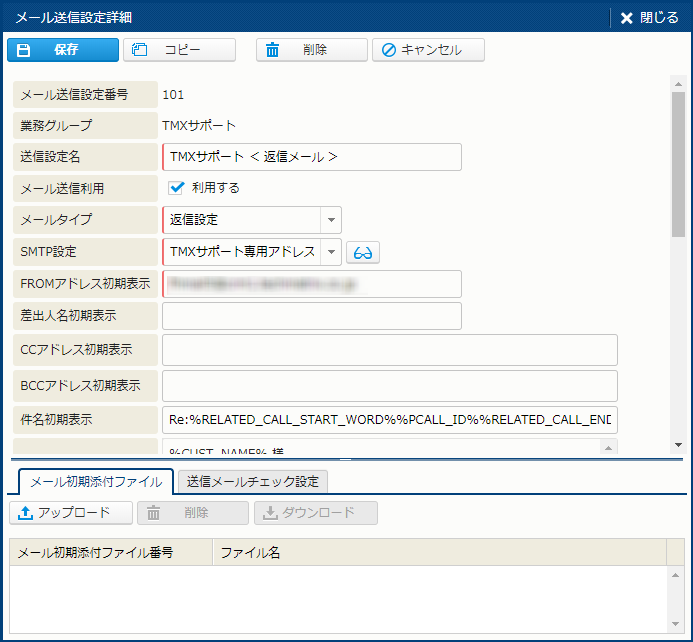The width and height of the screenshot is (693, 642).
Task: Close the dialog with 閉じる
Action: (649, 17)
